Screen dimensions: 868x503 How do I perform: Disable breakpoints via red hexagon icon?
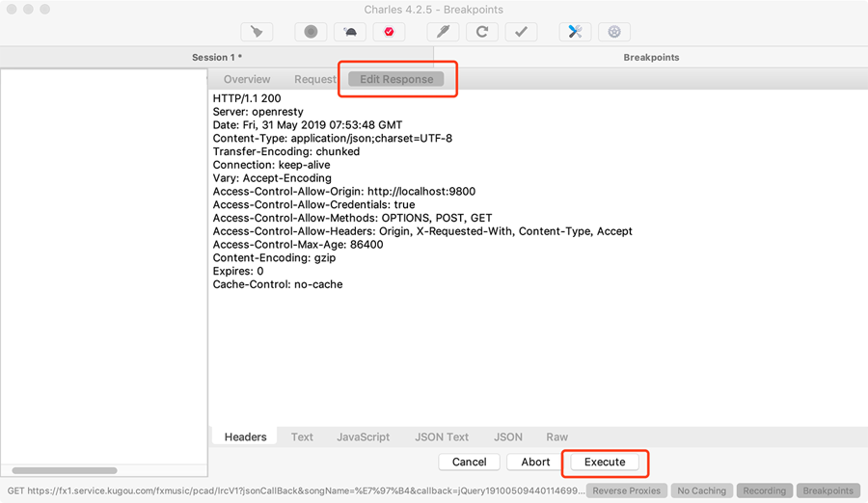coord(389,32)
